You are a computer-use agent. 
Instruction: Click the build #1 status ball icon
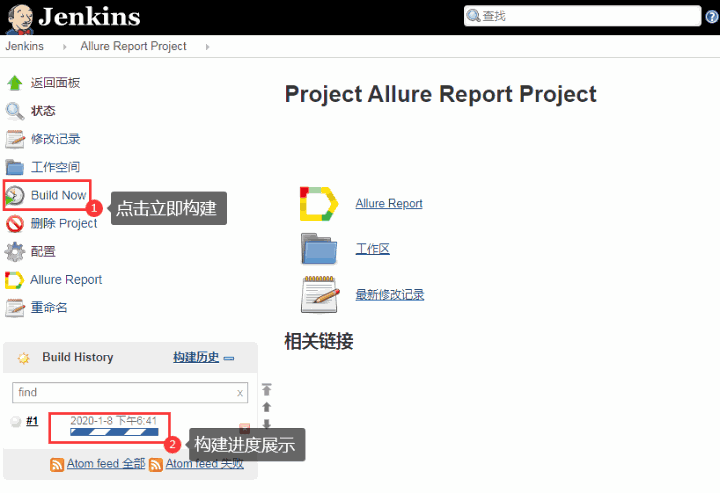click(16, 421)
